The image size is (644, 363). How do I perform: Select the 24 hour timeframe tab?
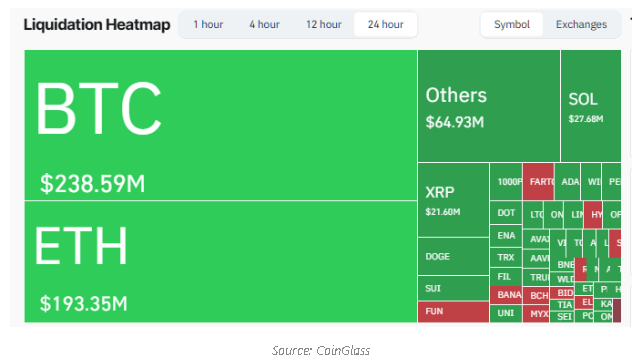pos(385,25)
